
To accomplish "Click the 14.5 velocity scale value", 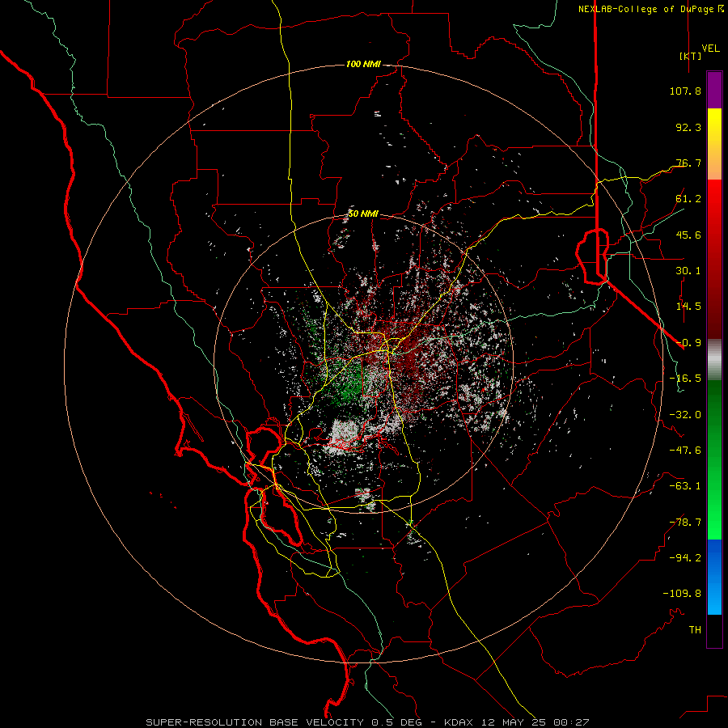I will tap(688, 307).
